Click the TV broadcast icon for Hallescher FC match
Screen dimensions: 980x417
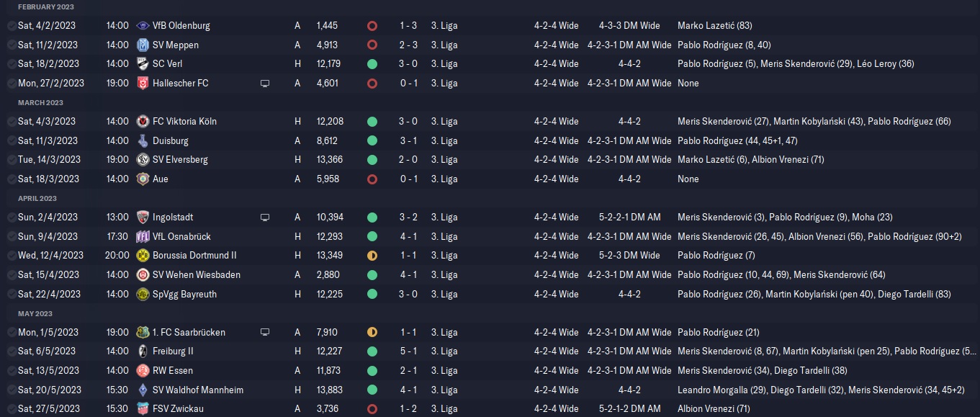click(265, 83)
